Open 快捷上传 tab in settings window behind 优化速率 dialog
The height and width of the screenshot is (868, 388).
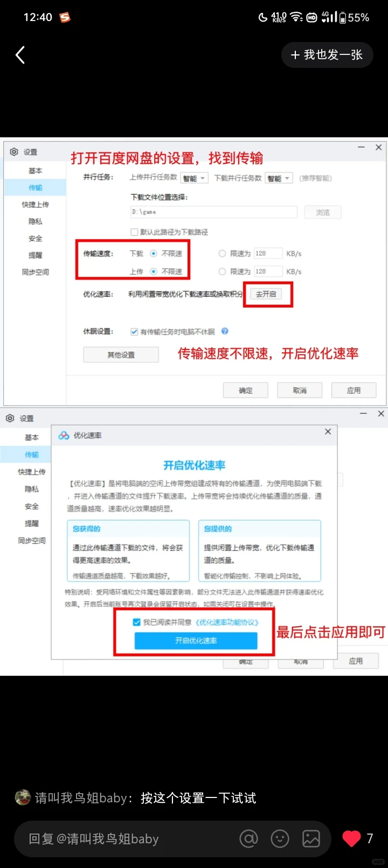[32, 472]
